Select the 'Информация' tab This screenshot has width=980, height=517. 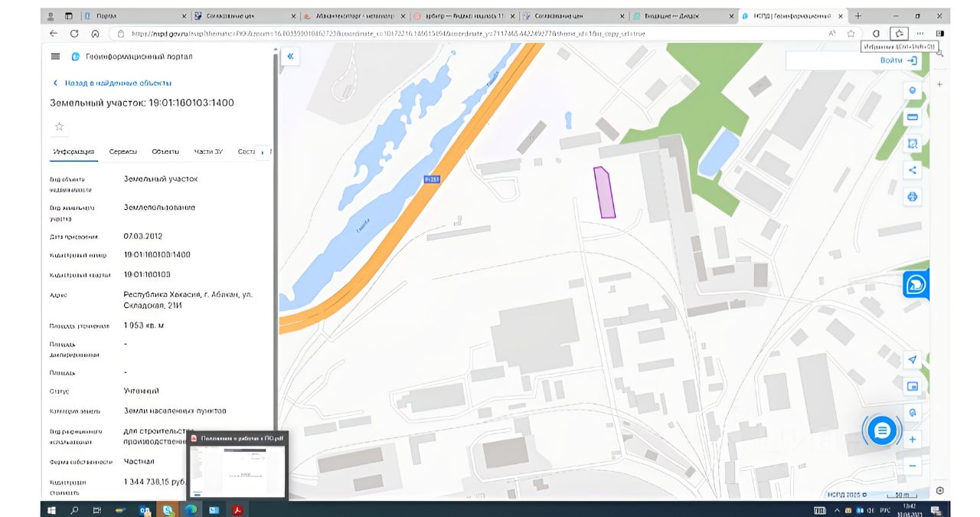[x=73, y=152]
